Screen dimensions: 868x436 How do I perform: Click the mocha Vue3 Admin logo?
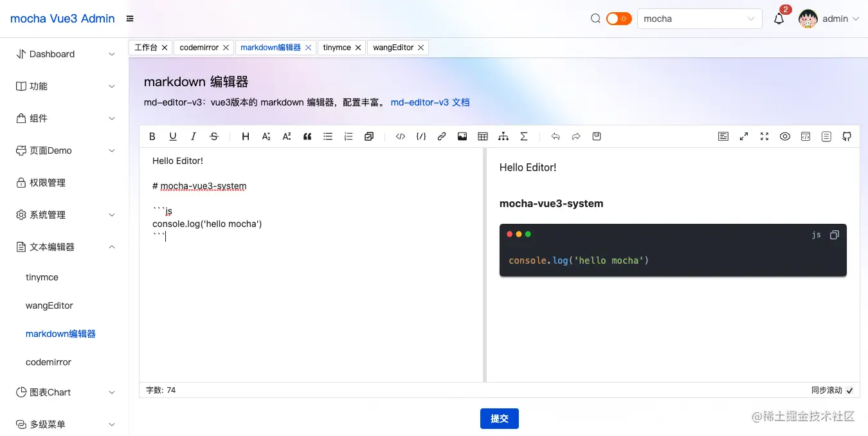[x=62, y=19]
